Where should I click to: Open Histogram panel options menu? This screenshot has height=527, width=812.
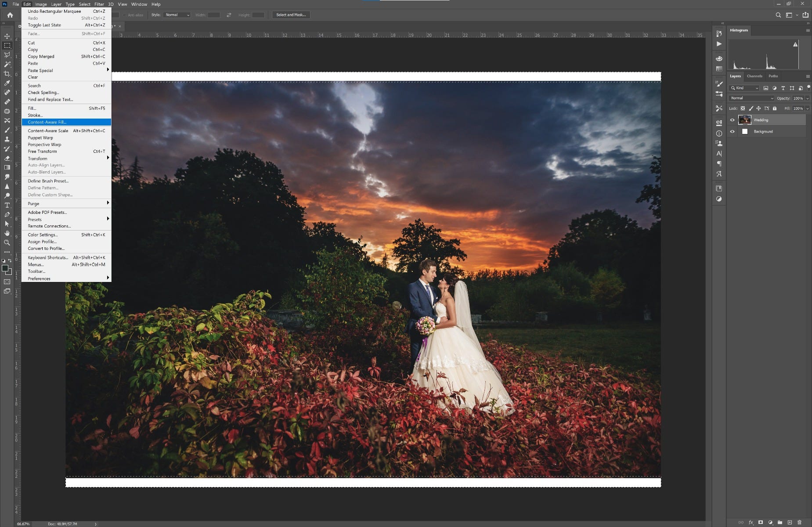point(808,30)
